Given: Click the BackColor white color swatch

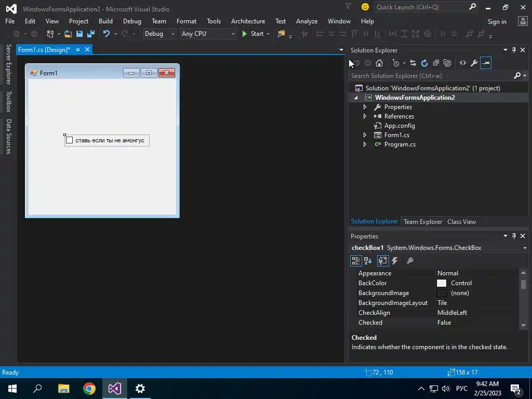Looking at the screenshot, I should pyautogui.click(x=442, y=283).
